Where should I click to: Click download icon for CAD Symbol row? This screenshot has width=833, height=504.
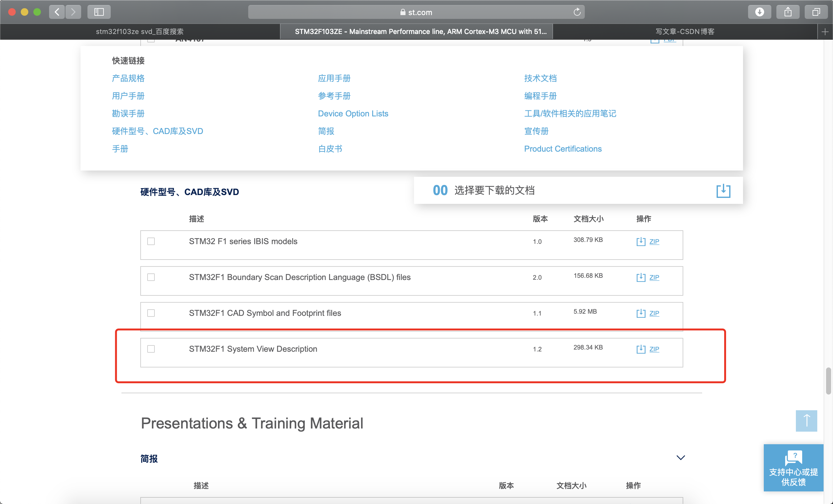[641, 313]
